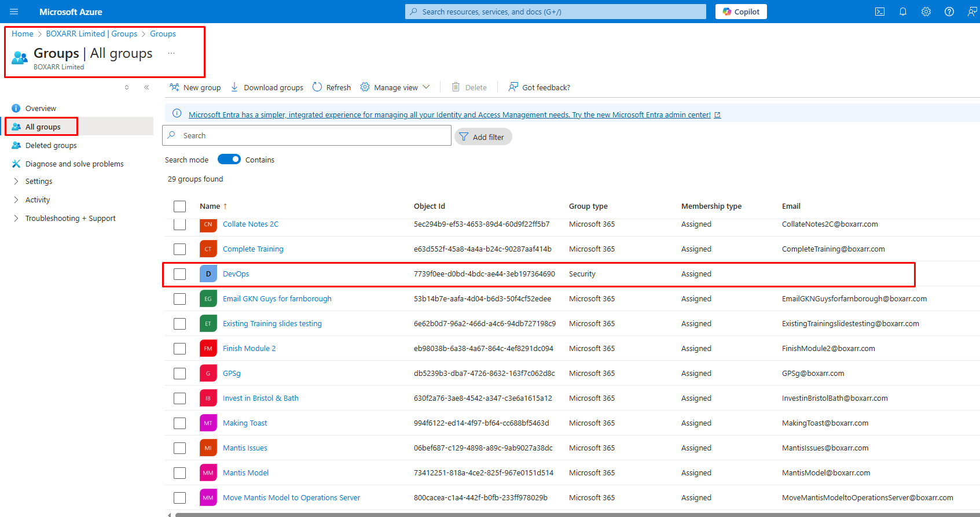The width and height of the screenshot is (980, 517).
Task: Click the EG avatar for Email GKN Guys
Action: click(208, 299)
